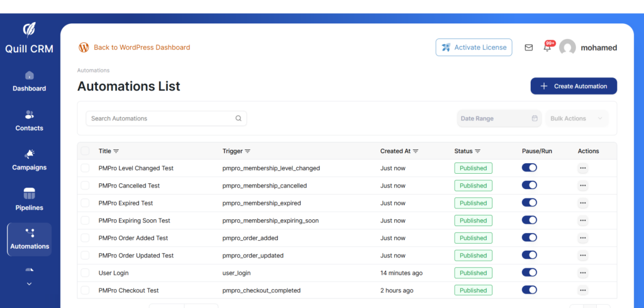Click the Create Automation button
The image size is (644, 308).
tap(574, 86)
